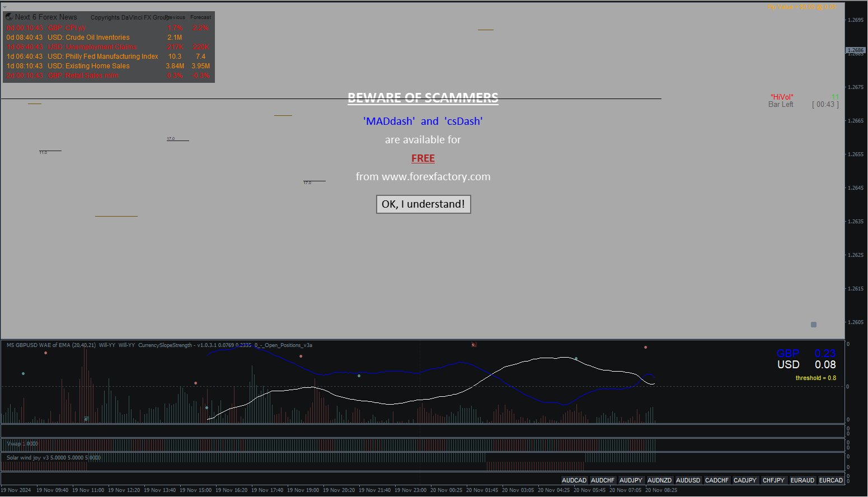Click the red 'FREE' text
868x497 pixels.
point(423,158)
